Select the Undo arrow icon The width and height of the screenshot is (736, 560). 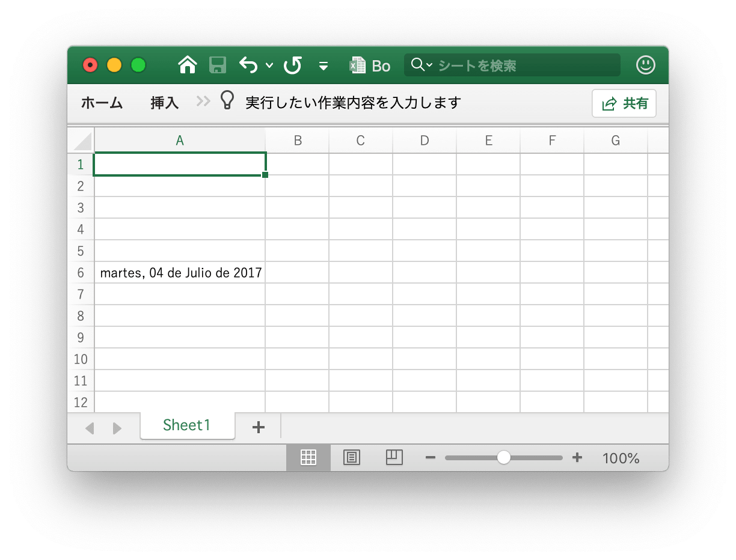coord(247,65)
